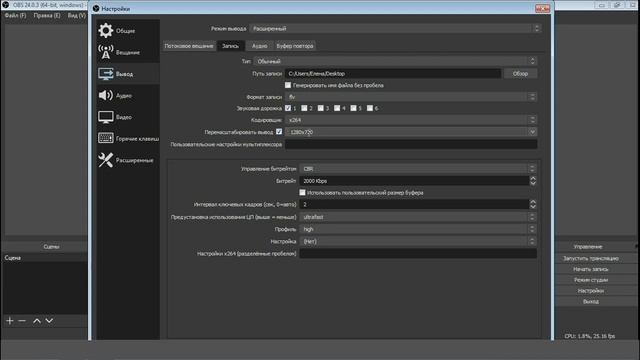Click the recording path input field

[393, 73]
